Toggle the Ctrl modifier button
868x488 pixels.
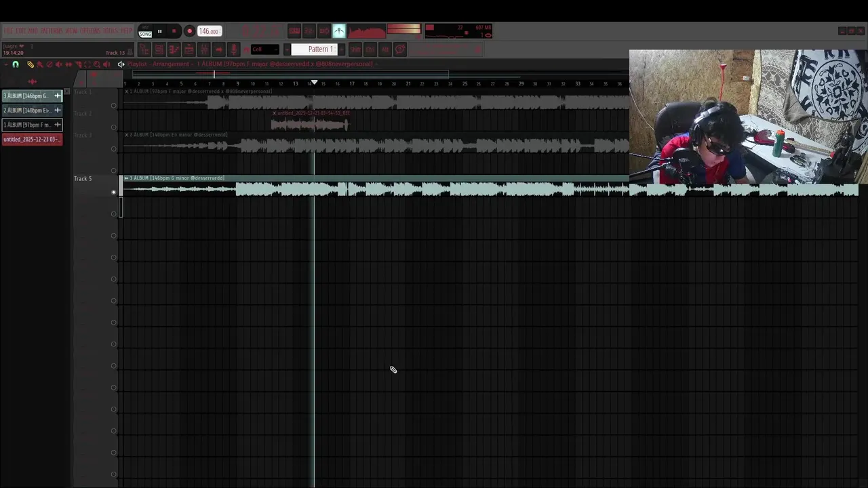coord(370,49)
